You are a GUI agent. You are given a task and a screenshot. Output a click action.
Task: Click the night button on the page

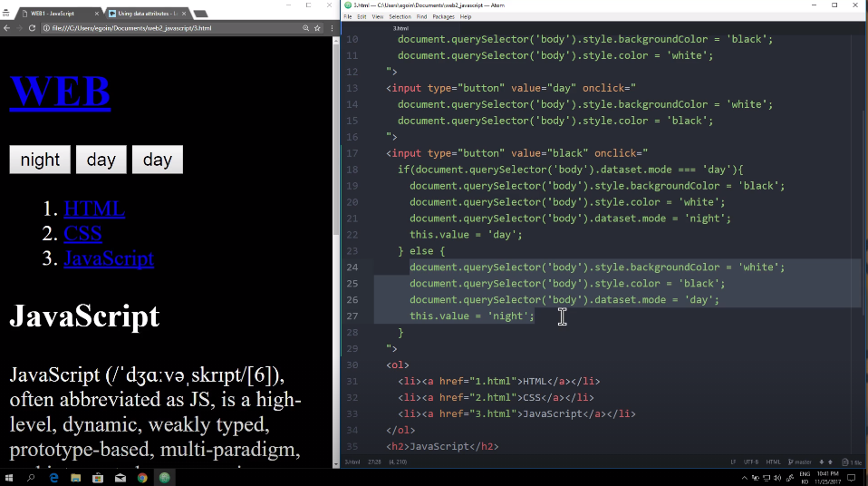pyautogui.click(x=40, y=160)
